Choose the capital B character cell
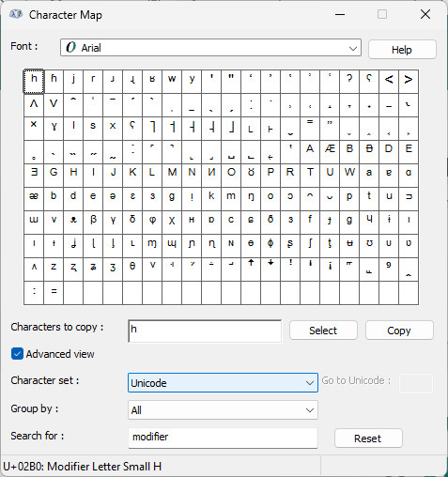 349,152
